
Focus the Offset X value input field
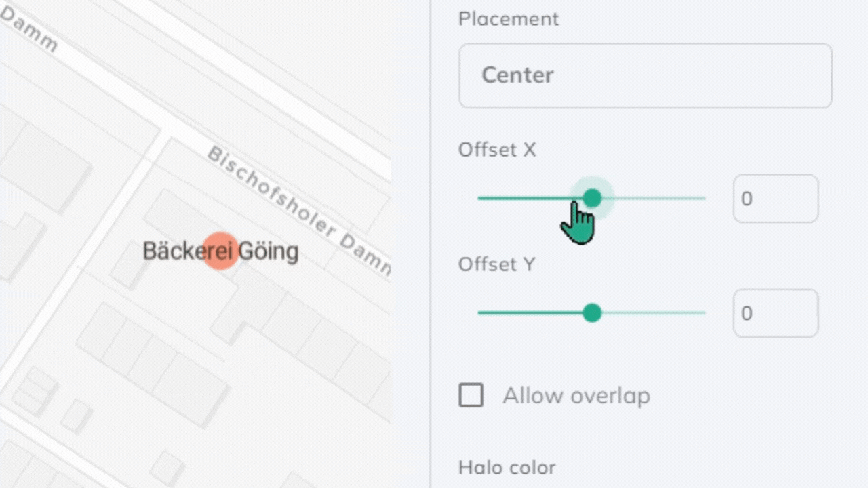click(x=775, y=199)
